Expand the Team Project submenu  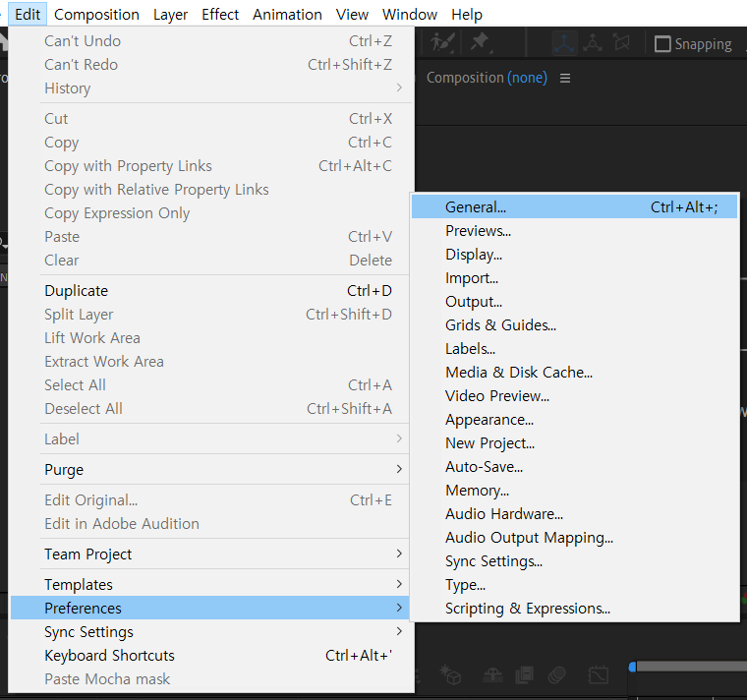click(210, 554)
